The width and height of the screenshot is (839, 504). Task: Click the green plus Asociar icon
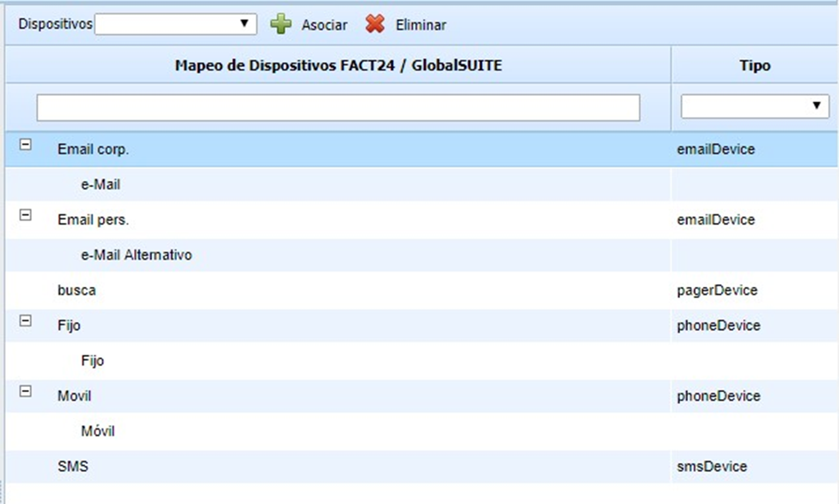tap(280, 24)
